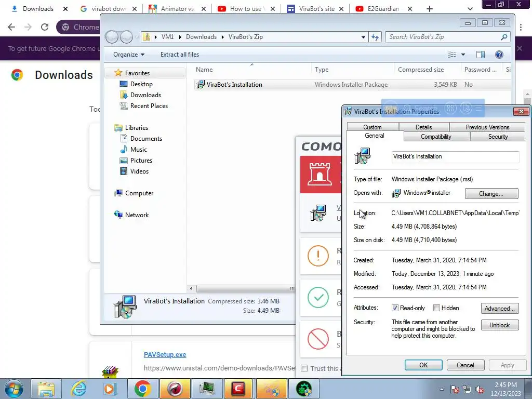Open Chrome three-dot menu

(521, 27)
